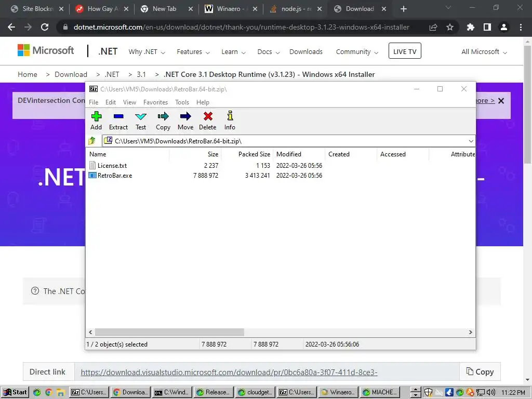
Task: Toggle the Chrome side panel
Action: tap(487, 27)
